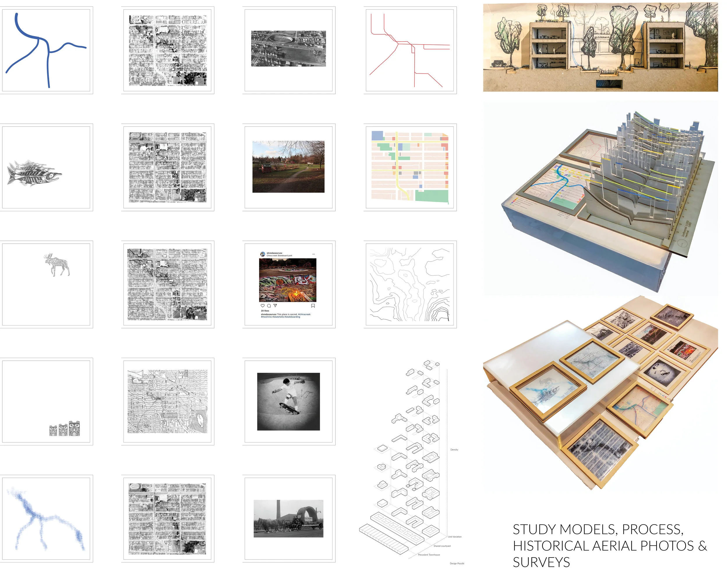Select the Density label on the diagram
The image size is (728, 586).
(x=454, y=450)
